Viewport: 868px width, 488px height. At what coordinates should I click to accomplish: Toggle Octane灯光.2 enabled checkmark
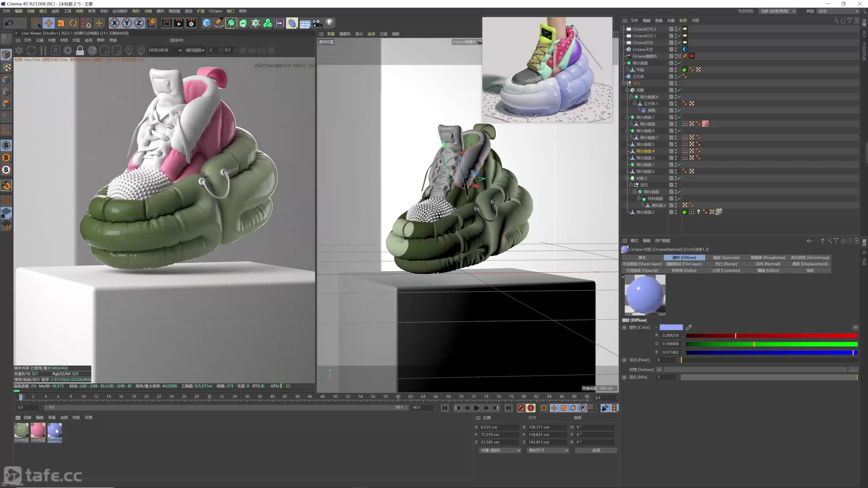(x=679, y=29)
